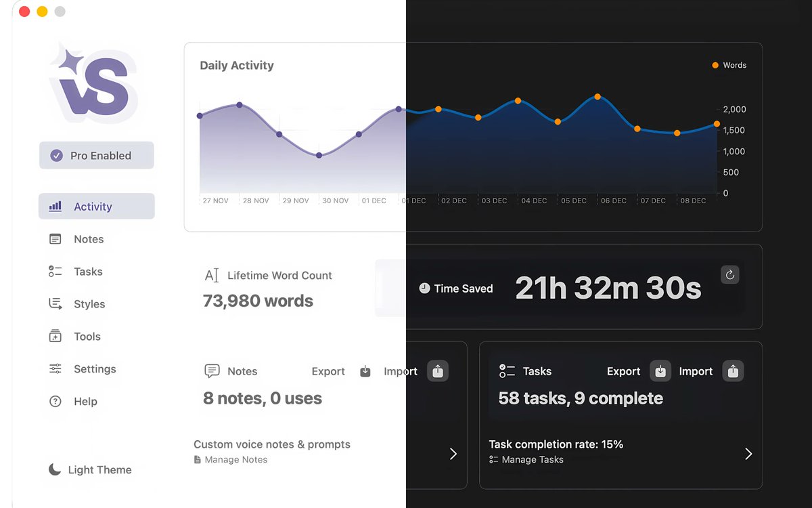
Task: Click the Export icon in the Tasks card
Action: [x=660, y=371]
